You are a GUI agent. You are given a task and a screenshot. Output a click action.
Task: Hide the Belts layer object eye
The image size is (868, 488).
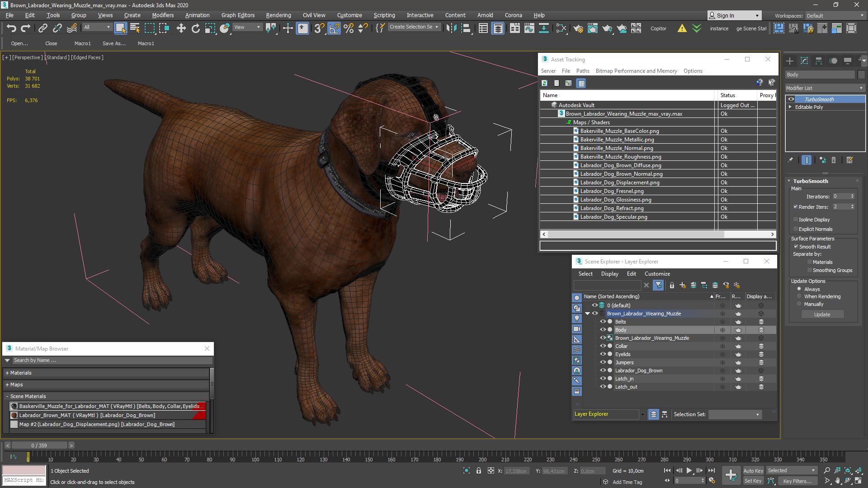[x=603, y=322]
